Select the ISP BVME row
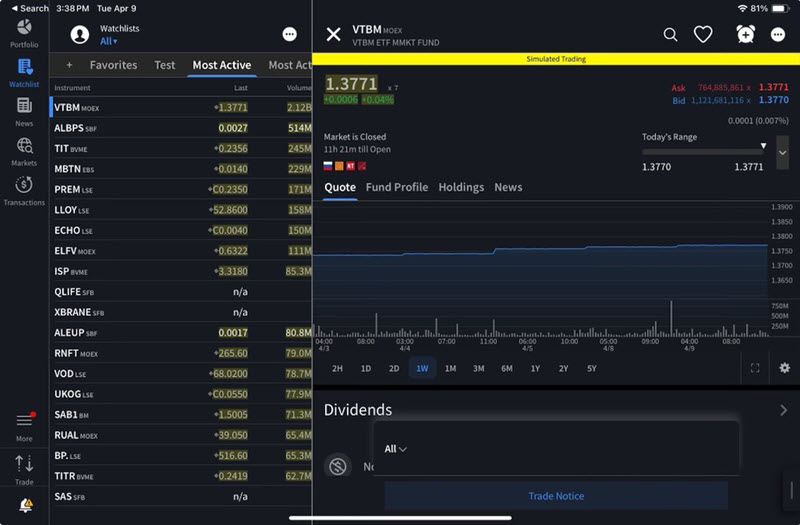The width and height of the screenshot is (800, 525). pyautogui.click(x=181, y=271)
